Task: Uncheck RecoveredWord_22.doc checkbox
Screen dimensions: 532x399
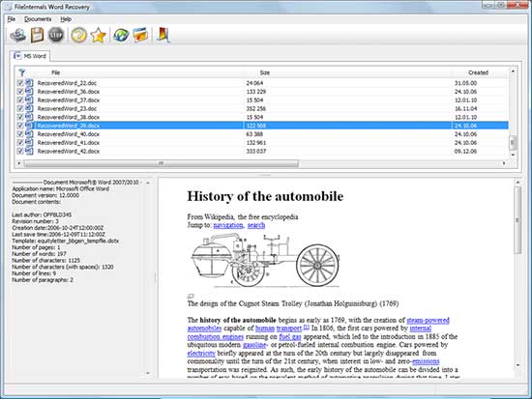Action: [x=20, y=83]
